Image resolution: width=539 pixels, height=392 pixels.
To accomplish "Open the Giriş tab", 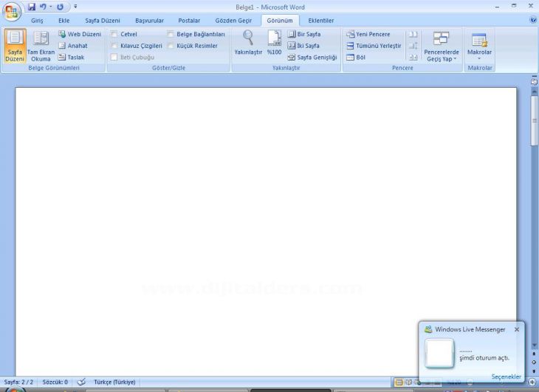I will [37, 21].
